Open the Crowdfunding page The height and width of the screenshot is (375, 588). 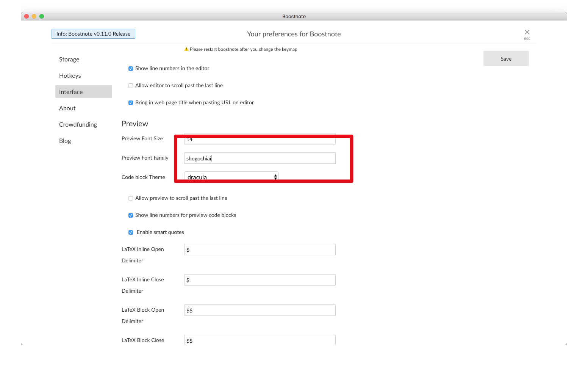[x=78, y=124]
